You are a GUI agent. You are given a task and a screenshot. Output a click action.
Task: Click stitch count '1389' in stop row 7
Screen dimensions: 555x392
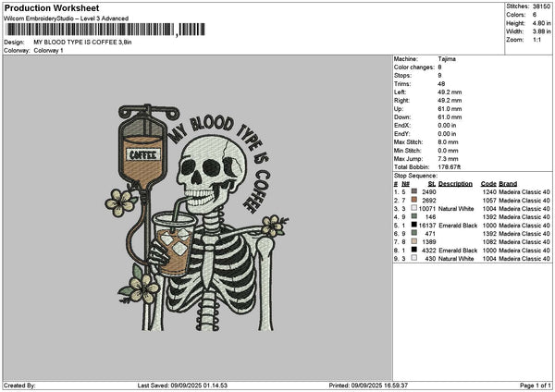[x=429, y=242]
